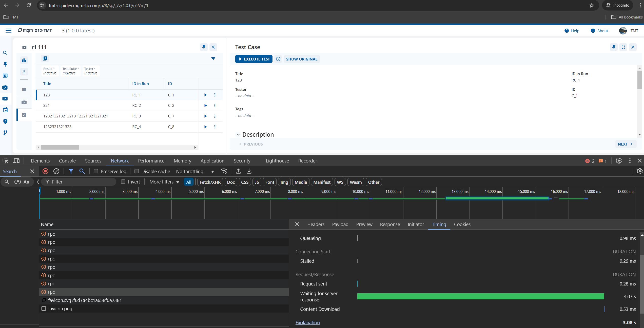The width and height of the screenshot is (644, 328).
Task: Click the filter list icon in run panel
Action: (213, 58)
